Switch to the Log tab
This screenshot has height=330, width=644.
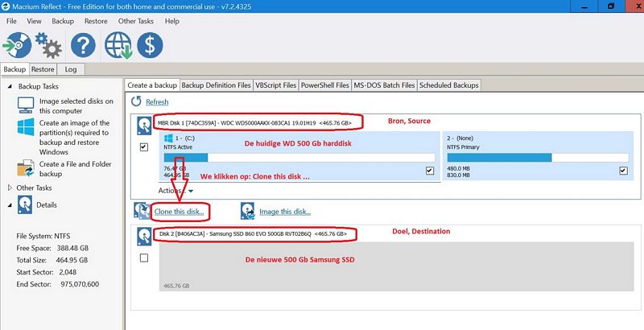(x=71, y=69)
